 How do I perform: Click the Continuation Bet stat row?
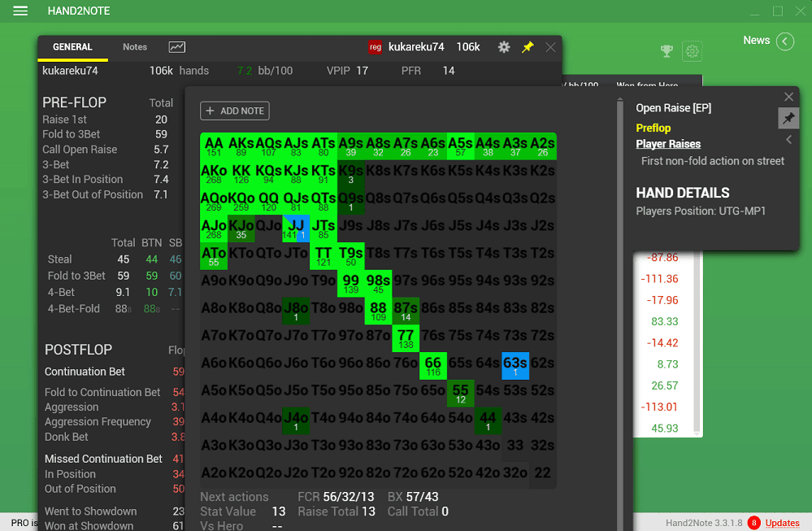(114, 372)
